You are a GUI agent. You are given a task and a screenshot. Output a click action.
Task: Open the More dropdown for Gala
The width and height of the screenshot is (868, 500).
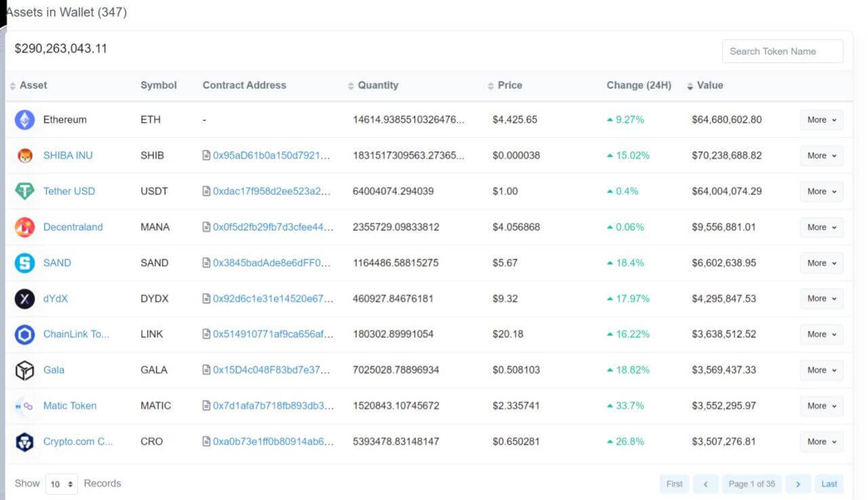(x=822, y=370)
